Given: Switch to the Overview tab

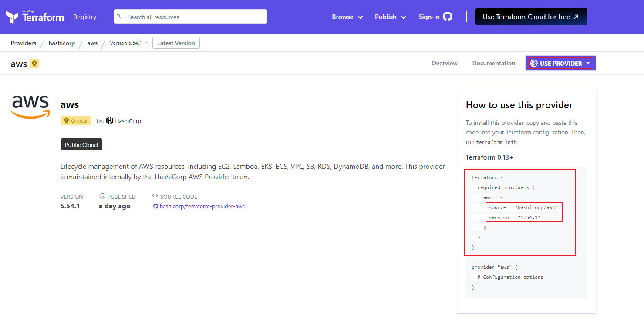Looking at the screenshot, I should point(445,64).
